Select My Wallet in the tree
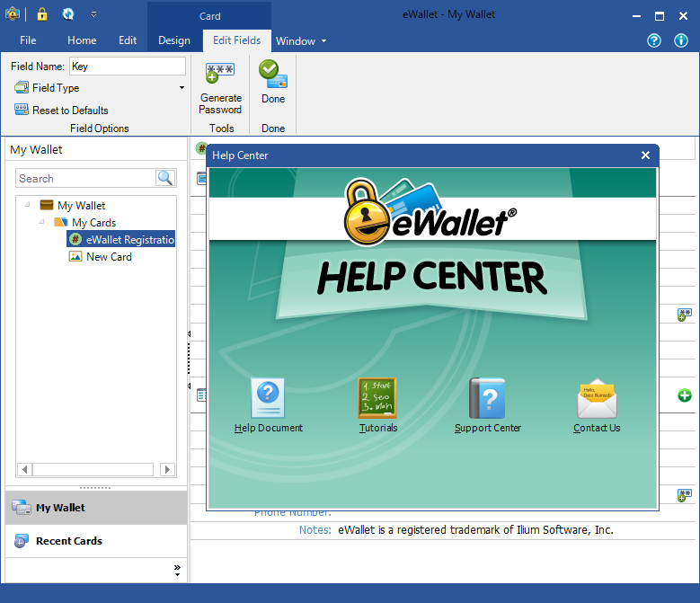The image size is (700, 603). pos(81,205)
